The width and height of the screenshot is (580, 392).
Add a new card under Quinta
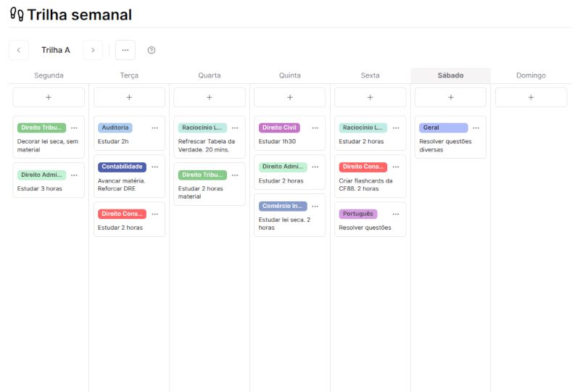[290, 97]
